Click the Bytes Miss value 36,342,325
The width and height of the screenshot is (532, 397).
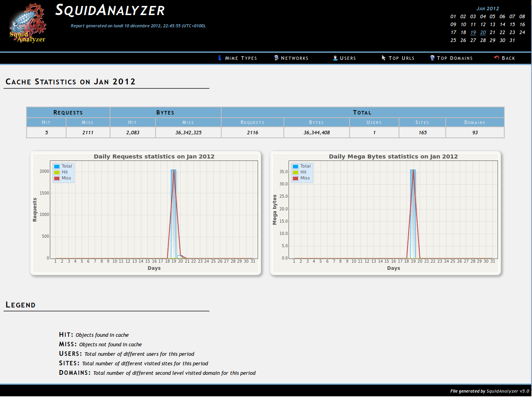(x=188, y=132)
